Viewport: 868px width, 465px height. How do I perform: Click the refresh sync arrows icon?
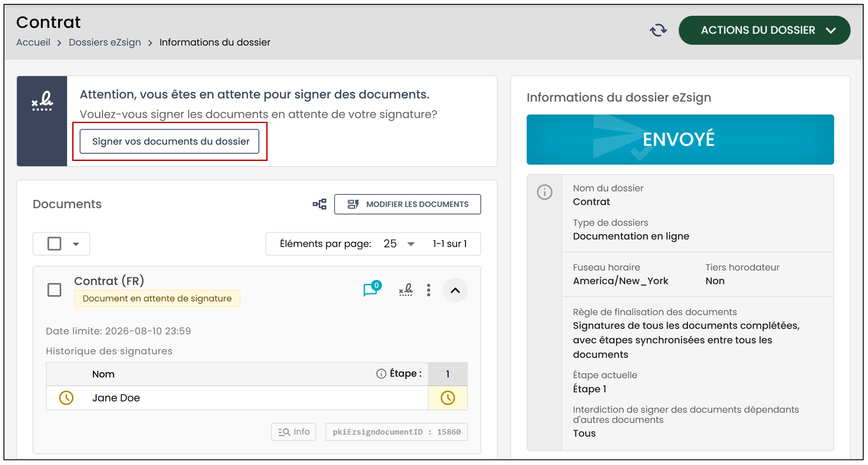(x=658, y=30)
